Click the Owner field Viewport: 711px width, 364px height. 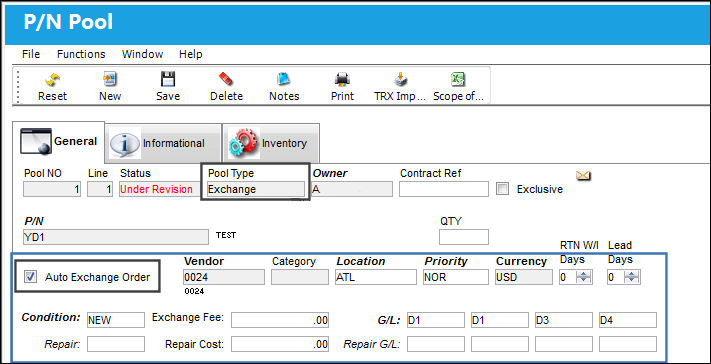352,189
